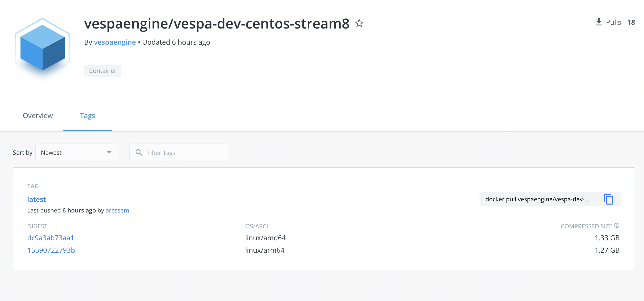Select Newest sort option dropdown

pos(76,152)
